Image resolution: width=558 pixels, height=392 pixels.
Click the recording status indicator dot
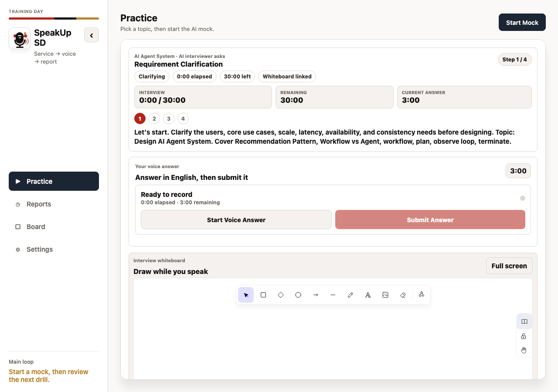[523, 198]
